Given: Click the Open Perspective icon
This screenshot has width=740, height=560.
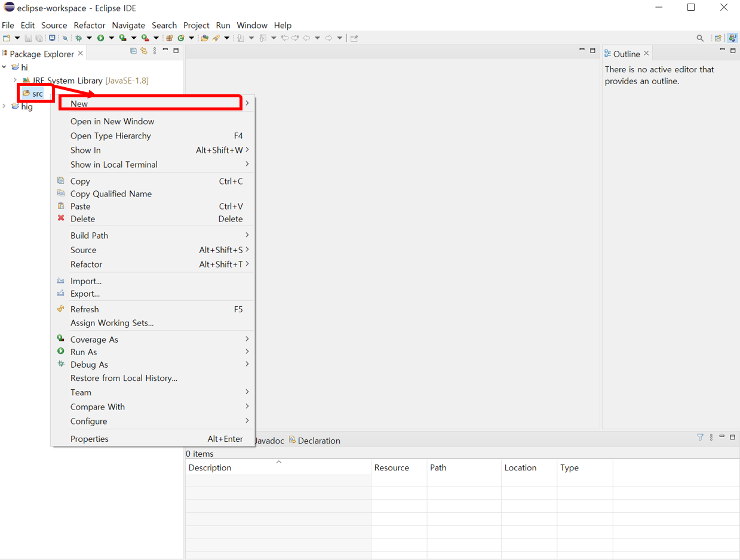Looking at the screenshot, I should pos(718,38).
